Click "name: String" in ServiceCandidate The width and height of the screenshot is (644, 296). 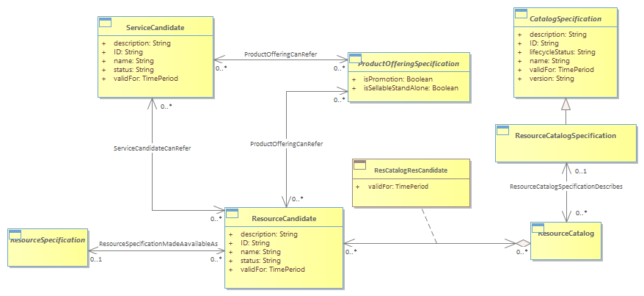(x=134, y=61)
